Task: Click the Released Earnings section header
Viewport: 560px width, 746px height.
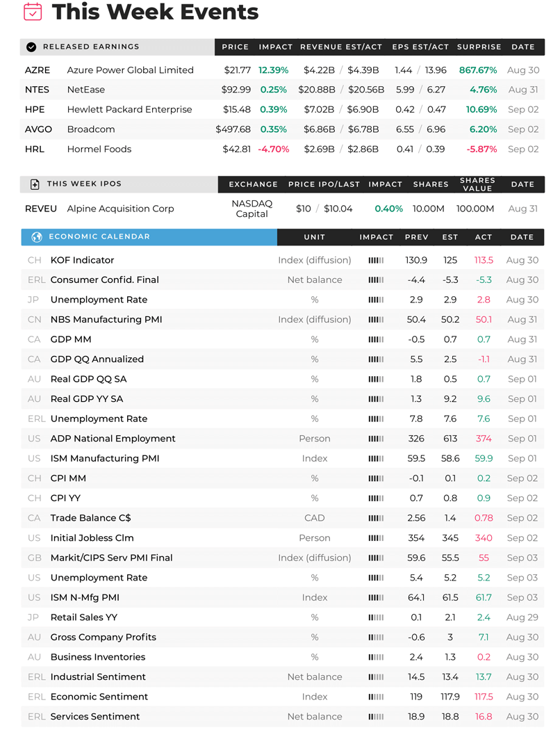Action: tap(117, 47)
